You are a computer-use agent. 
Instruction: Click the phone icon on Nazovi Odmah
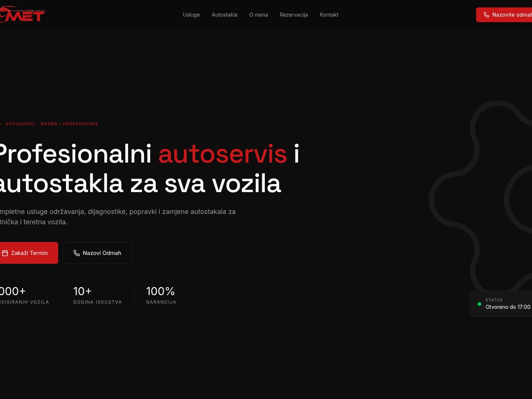point(76,253)
